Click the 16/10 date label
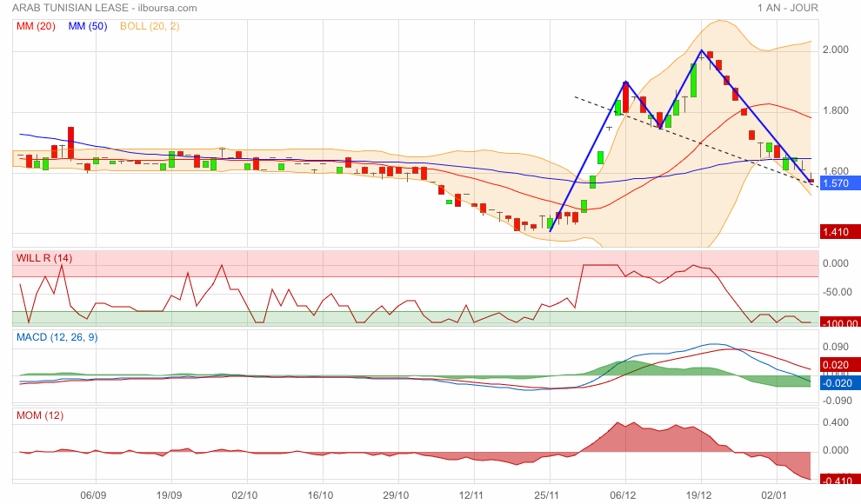 click(x=320, y=495)
